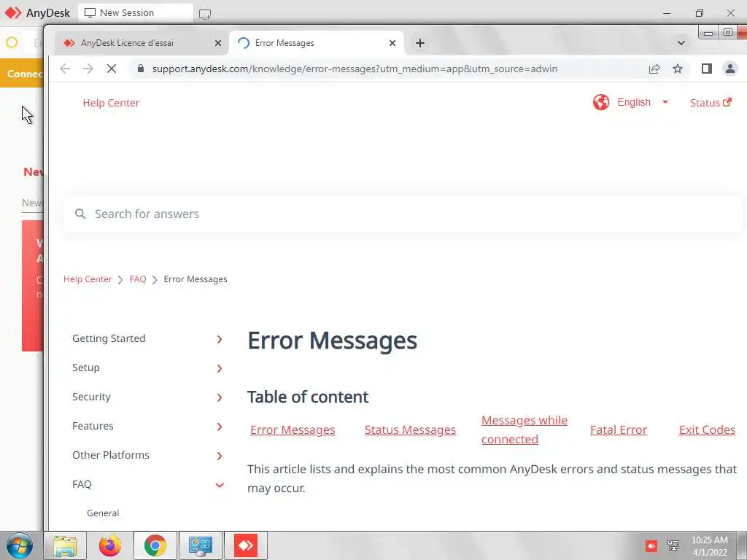
Task: Jump to Error Messages section link
Action: click(x=293, y=430)
